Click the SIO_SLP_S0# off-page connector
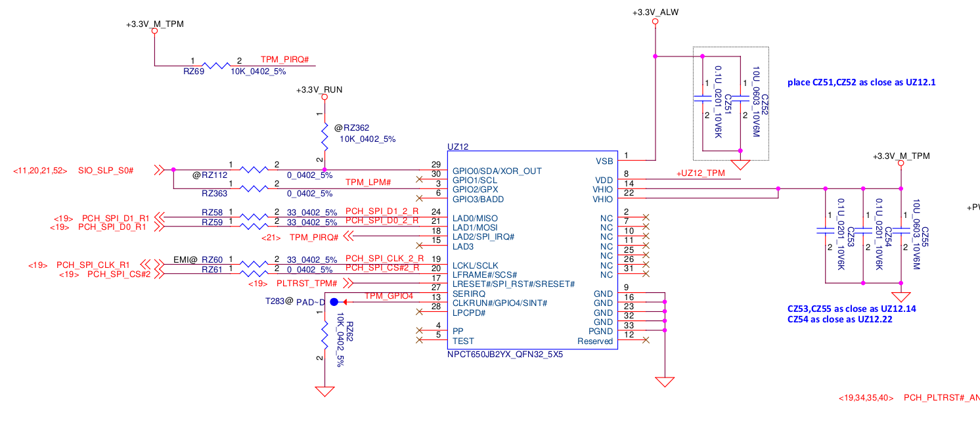The width and height of the screenshot is (980, 434). [158, 170]
